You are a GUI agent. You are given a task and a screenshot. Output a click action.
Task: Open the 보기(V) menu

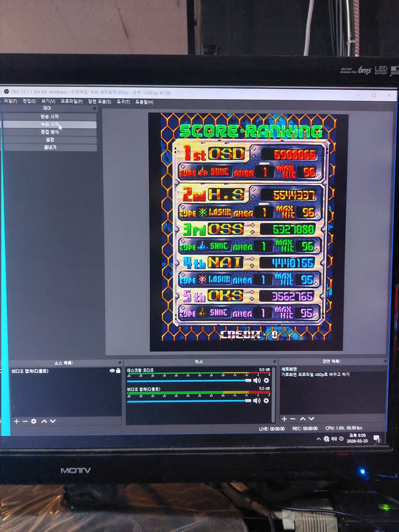(48, 102)
